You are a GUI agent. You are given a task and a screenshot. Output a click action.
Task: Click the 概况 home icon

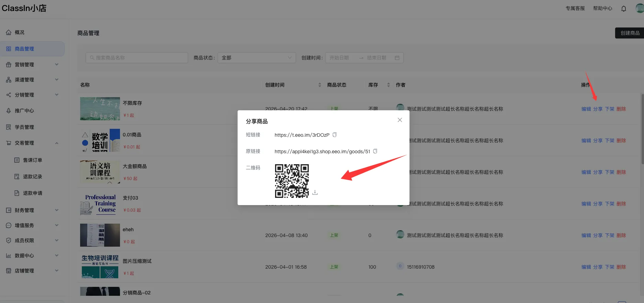coord(9,32)
